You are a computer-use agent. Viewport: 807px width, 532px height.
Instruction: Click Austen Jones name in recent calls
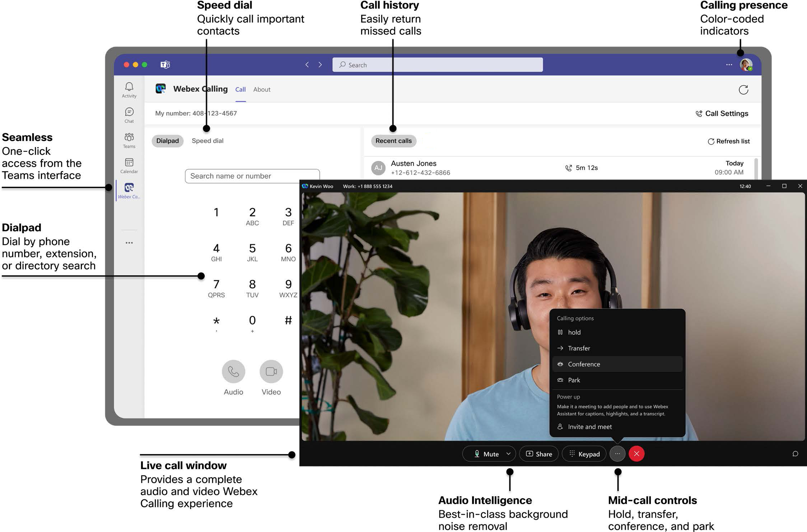pyautogui.click(x=414, y=163)
